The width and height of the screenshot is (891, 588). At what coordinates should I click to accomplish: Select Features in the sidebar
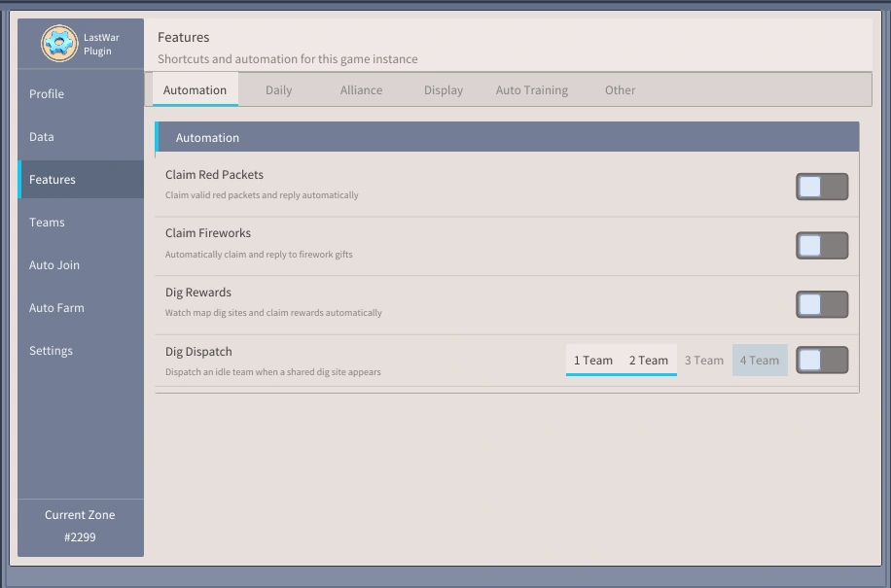tap(81, 180)
